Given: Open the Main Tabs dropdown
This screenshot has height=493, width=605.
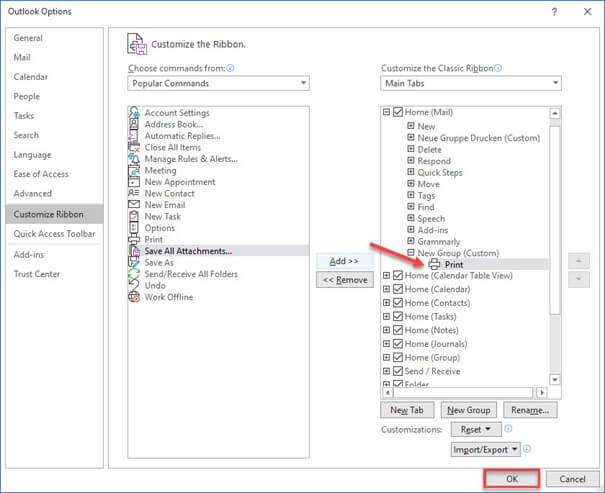Looking at the screenshot, I should tap(471, 83).
